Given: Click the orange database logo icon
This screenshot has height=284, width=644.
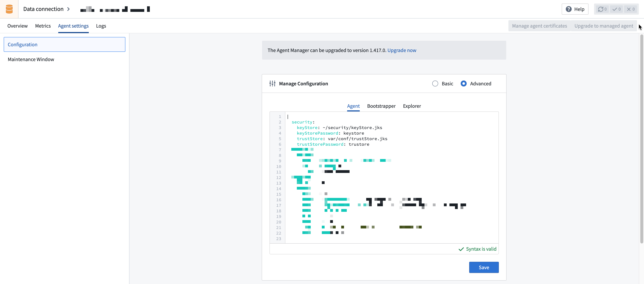Looking at the screenshot, I should click(9, 9).
